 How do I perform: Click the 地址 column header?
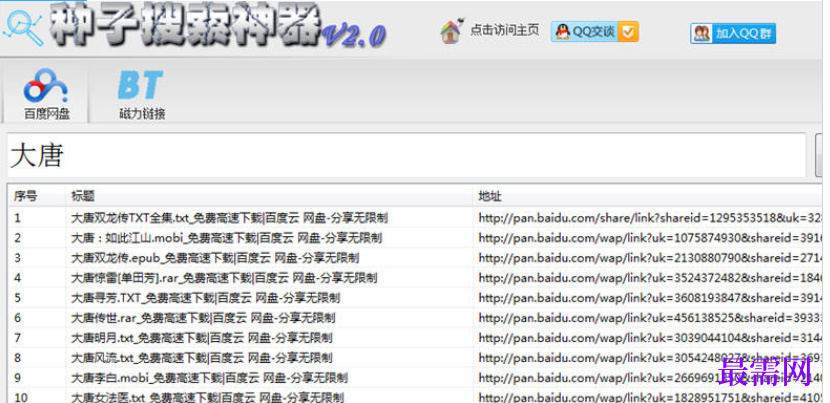(x=648, y=196)
